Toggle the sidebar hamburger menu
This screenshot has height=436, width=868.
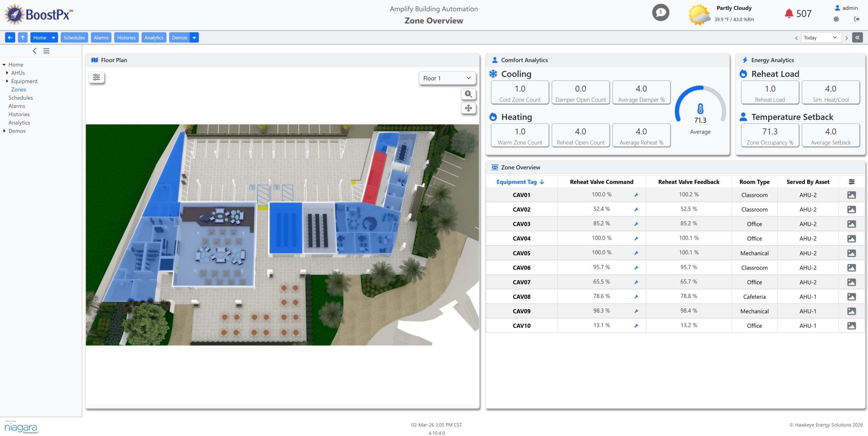click(46, 51)
